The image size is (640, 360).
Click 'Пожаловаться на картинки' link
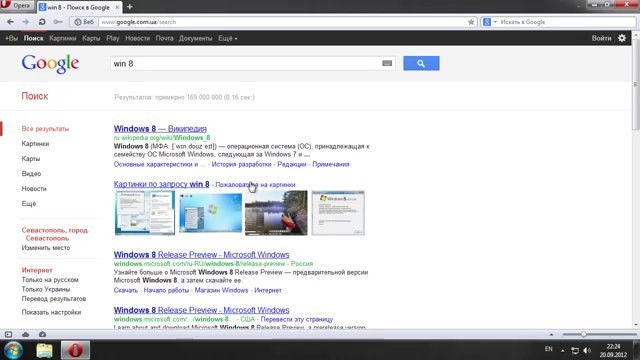tap(255, 185)
